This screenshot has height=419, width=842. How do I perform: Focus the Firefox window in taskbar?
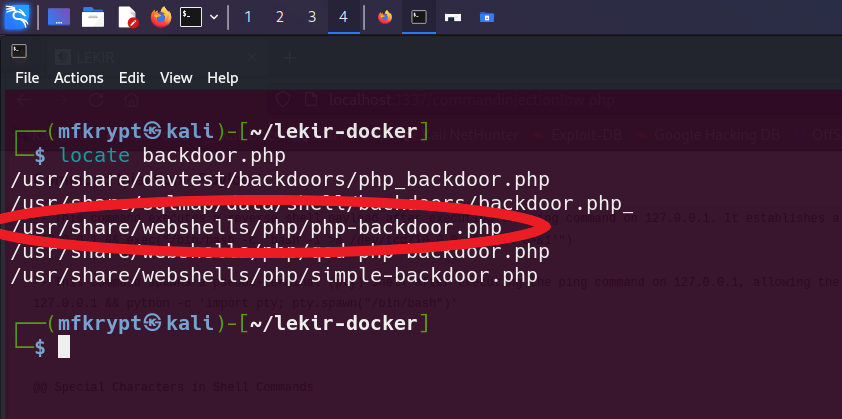point(385,17)
